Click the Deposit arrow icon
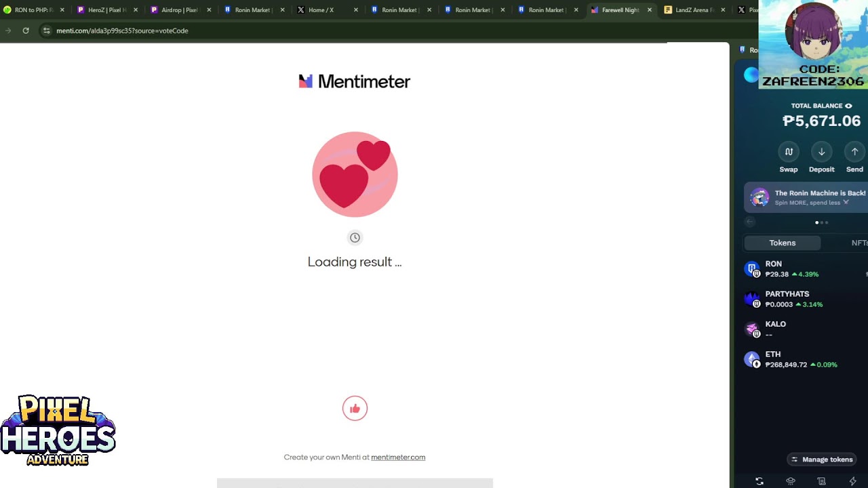 822,152
